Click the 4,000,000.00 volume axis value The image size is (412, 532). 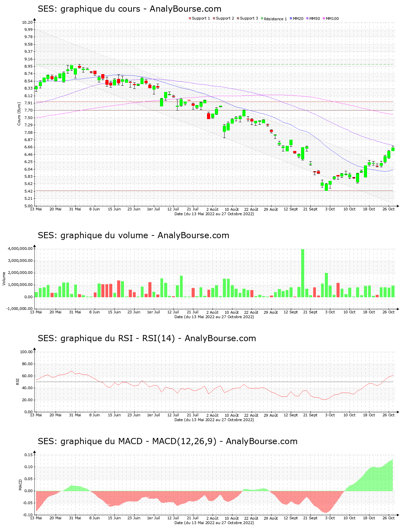coord(20,248)
